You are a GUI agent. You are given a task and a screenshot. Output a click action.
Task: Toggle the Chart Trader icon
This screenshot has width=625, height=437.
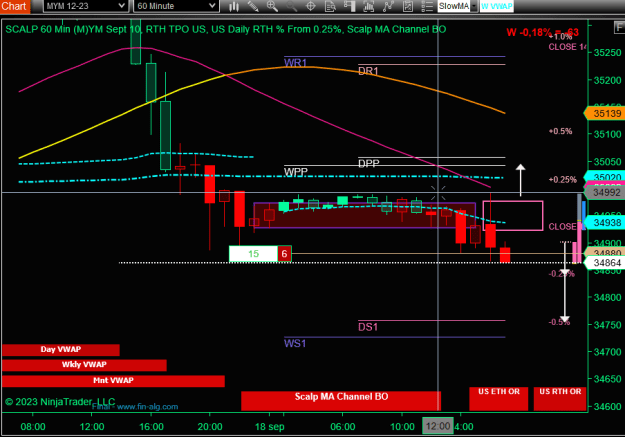(349, 6)
